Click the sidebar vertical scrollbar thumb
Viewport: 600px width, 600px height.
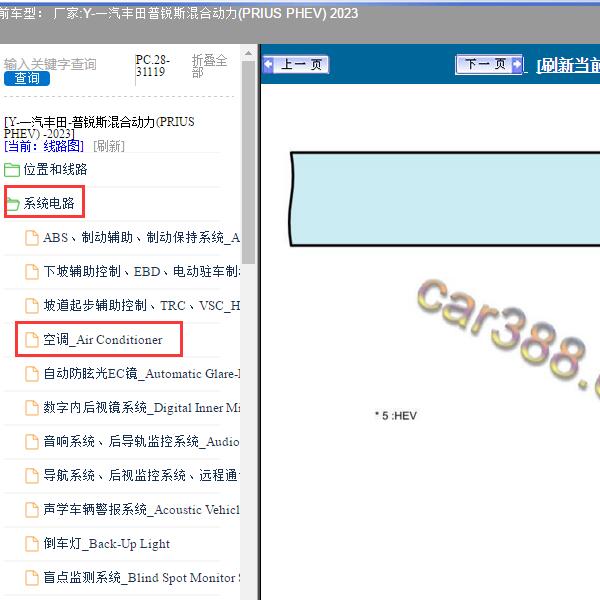(x=248, y=162)
